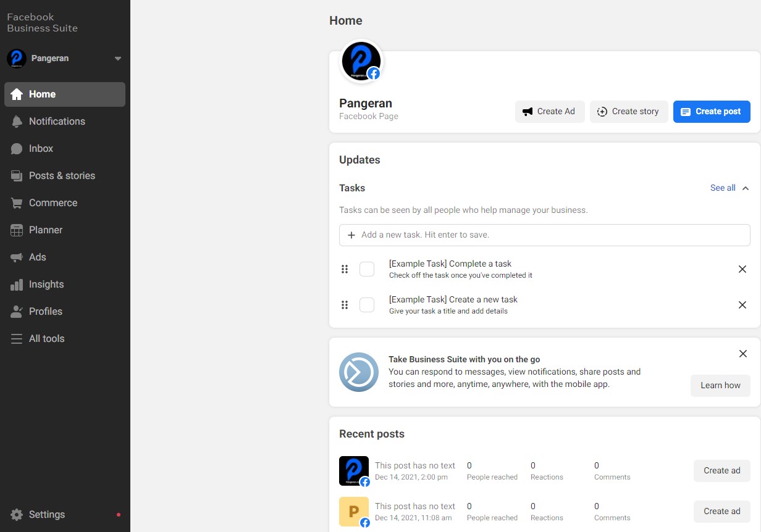
Task: Go to Home in the sidebar
Action: (x=65, y=94)
